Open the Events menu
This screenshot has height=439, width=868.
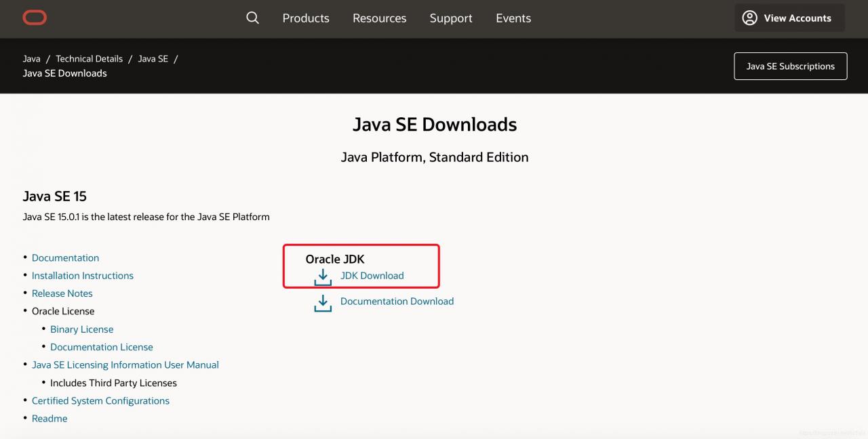[x=513, y=18]
